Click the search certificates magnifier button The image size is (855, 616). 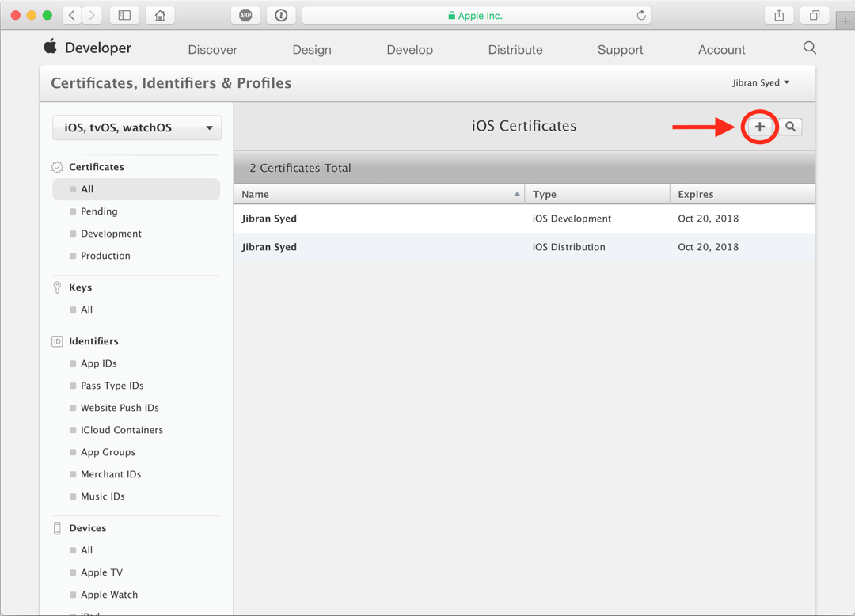point(790,127)
